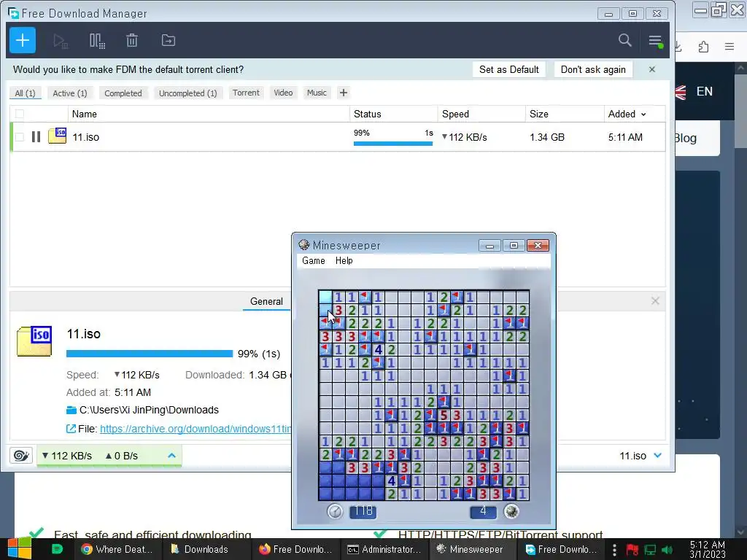Switch to Administrator command prompt taskbar window

coord(384,549)
